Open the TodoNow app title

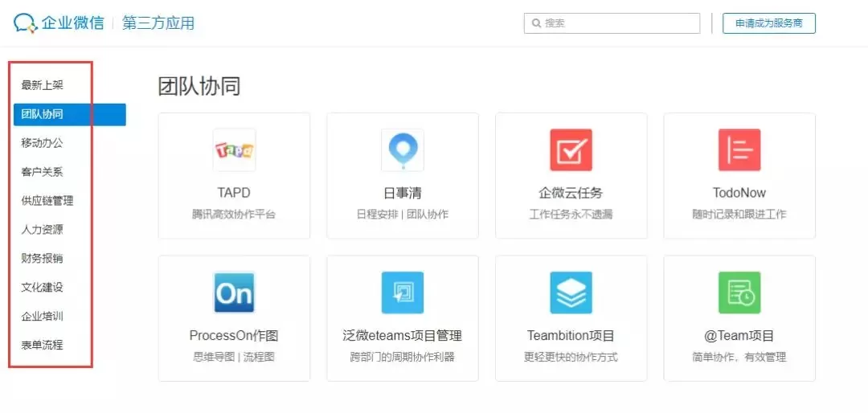(x=739, y=193)
